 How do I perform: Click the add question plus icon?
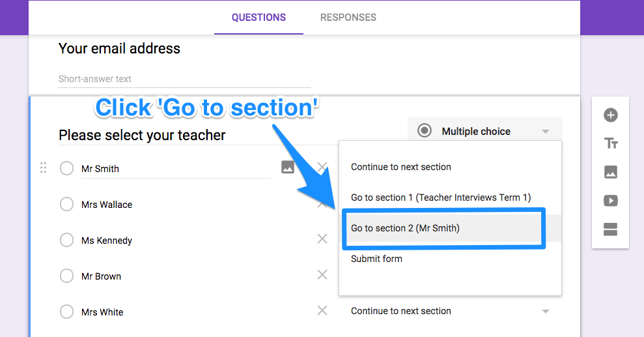tap(611, 115)
